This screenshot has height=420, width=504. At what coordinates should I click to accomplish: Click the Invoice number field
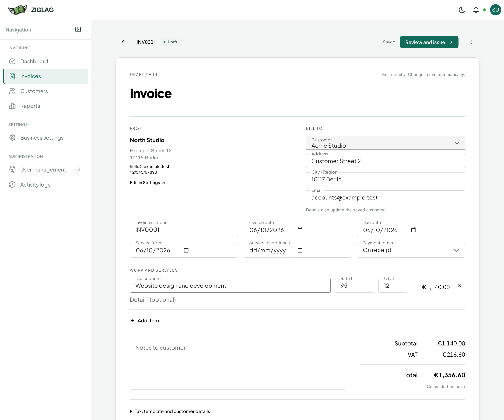184,230
